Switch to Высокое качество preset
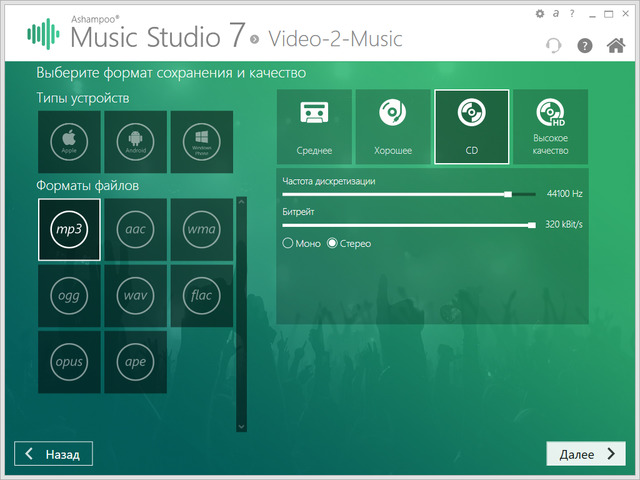 [550, 126]
